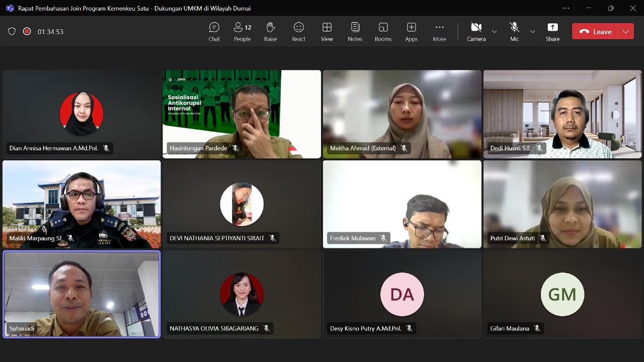Open breakout Rooms
This screenshot has height=362, width=644.
[383, 31]
